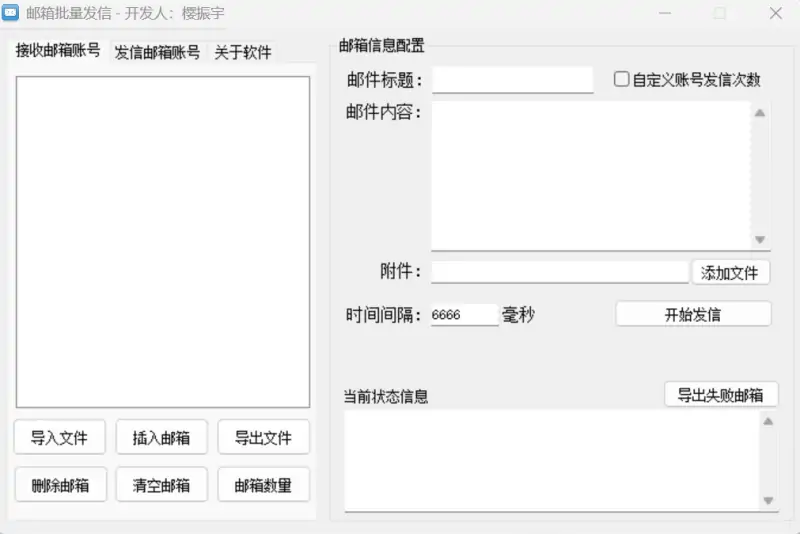Select the 关于软件 tab
The height and width of the screenshot is (534, 800).
[243, 53]
